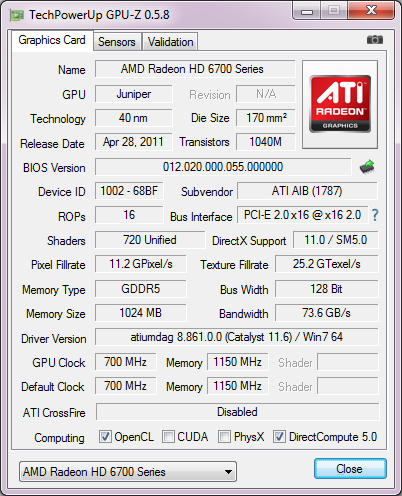This screenshot has height=496, width=402.
Task: Click the camera screenshot icon
Action: tap(375, 40)
